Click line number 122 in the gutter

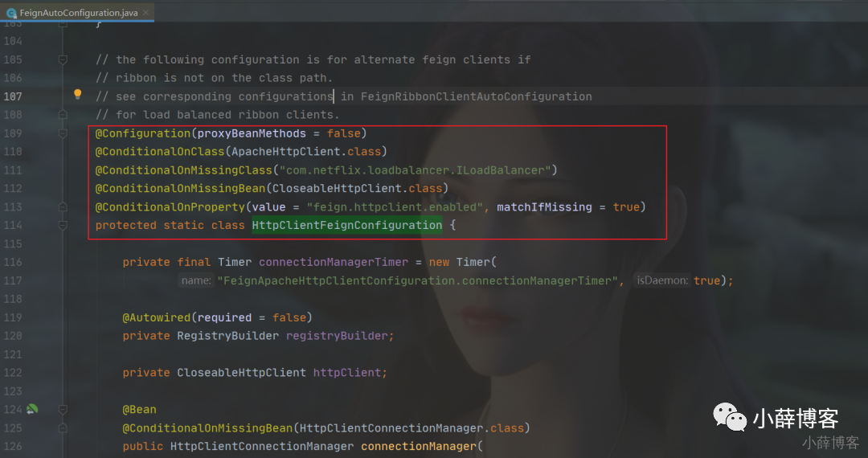click(x=13, y=373)
